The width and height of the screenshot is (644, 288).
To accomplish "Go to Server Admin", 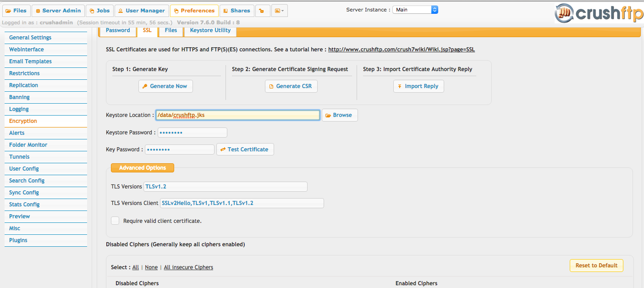I will pyautogui.click(x=58, y=11).
